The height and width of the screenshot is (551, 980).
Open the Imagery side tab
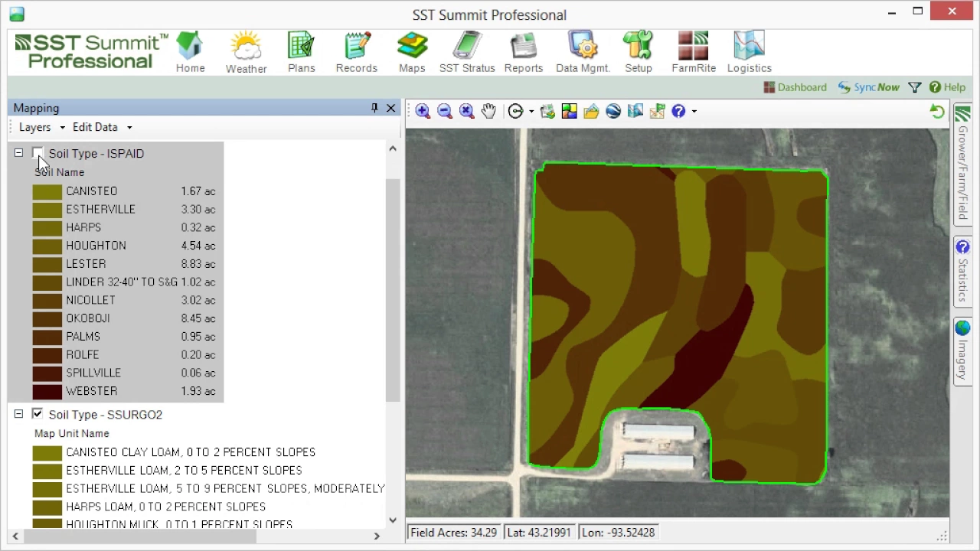[x=962, y=351]
